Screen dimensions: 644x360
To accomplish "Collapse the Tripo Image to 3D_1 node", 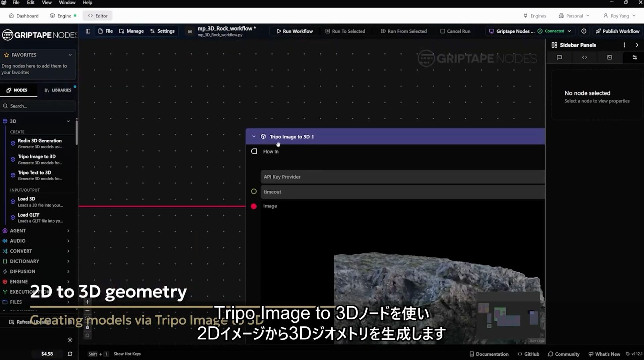I will click(x=254, y=137).
